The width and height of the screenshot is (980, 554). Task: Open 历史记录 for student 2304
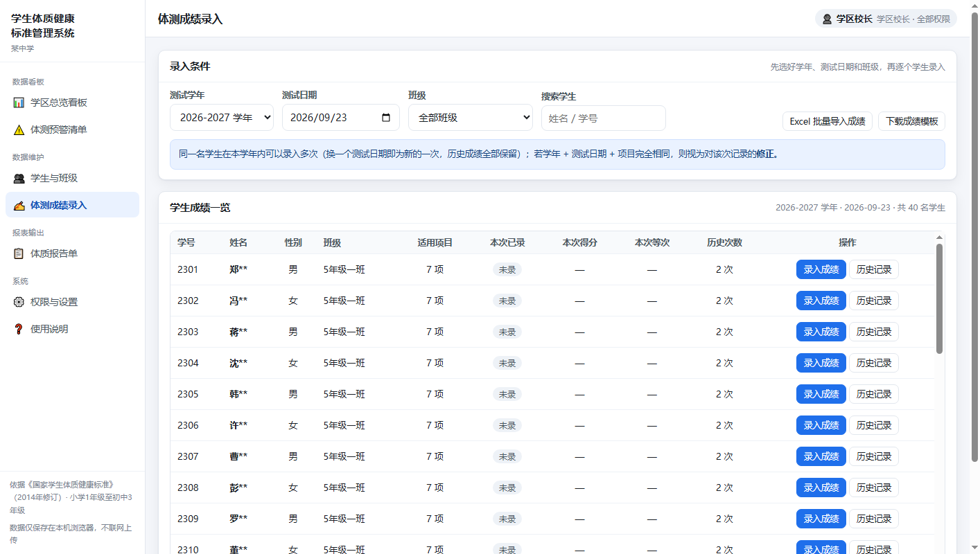click(x=874, y=363)
